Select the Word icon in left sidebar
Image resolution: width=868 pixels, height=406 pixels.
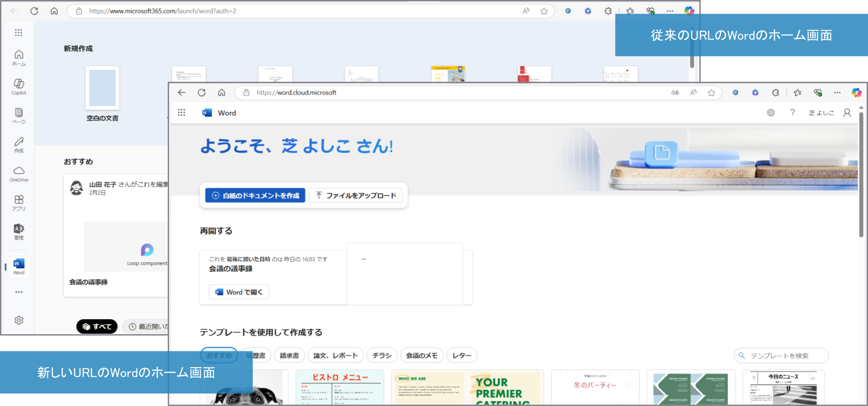pyautogui.click(x=19, y=266)
